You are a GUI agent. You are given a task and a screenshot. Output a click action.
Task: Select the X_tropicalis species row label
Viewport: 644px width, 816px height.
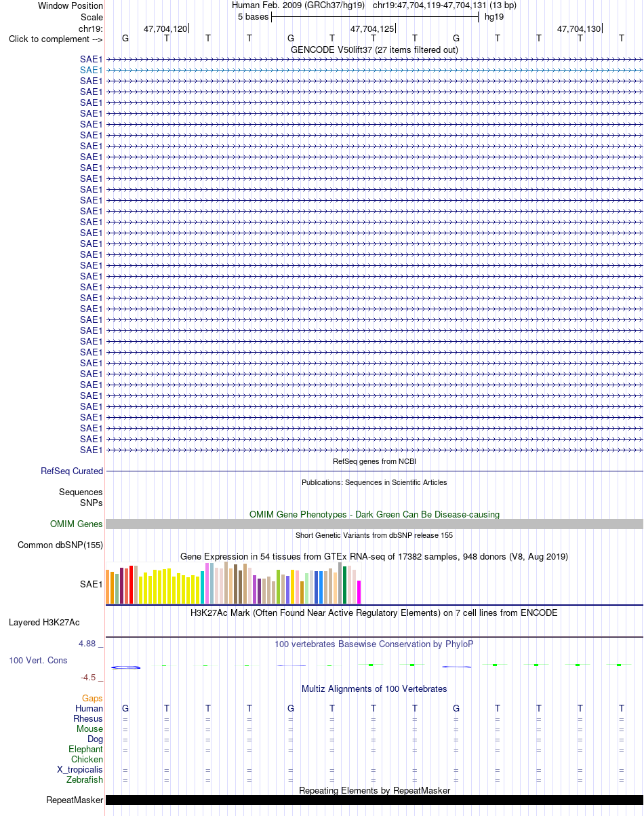(x=80, y=769)
